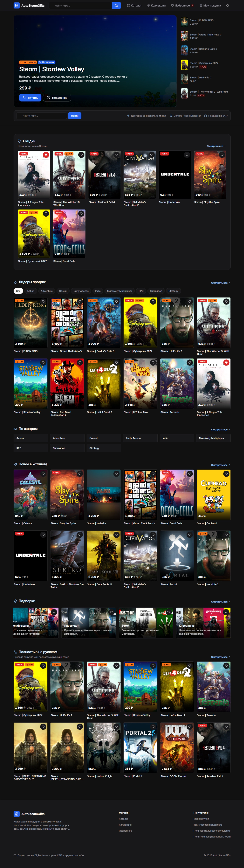Favorite Valheim heart icon
Image resolution: width=244 pixels, height=868 pixels.
tap(116, 474)
